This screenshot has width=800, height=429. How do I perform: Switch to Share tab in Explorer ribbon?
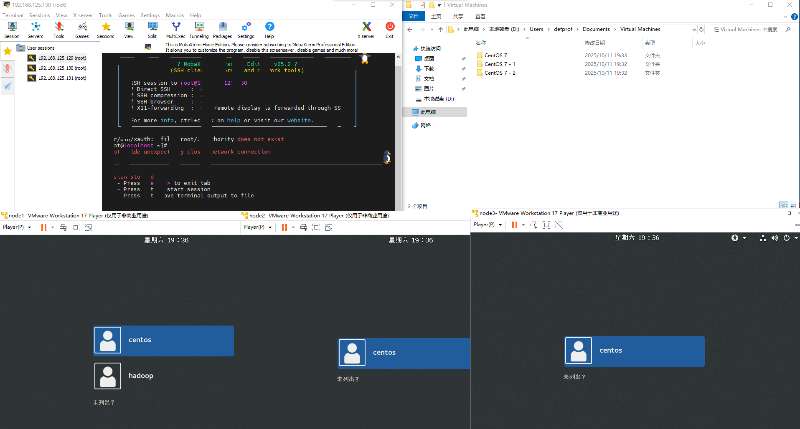point(458,16)
